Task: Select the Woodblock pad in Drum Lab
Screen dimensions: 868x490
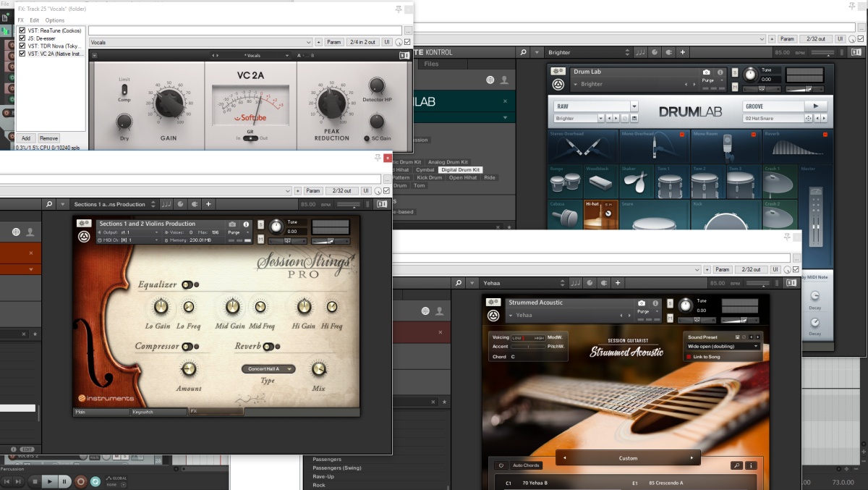Action: pos(601,182)
